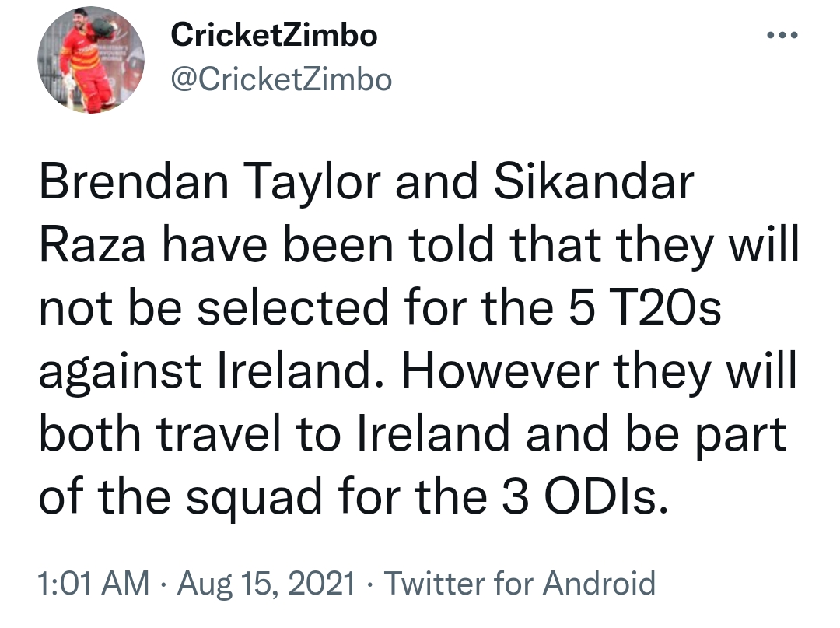The width and height of the screenshot is (840, 628).
Task: Open the three-dot more options menu
Action: [782, 35]
